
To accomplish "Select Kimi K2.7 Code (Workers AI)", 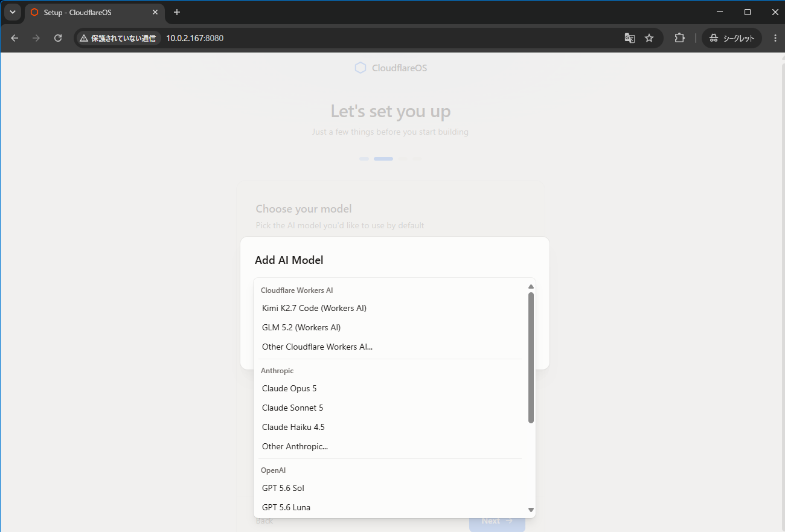I will tap(390, 308).
